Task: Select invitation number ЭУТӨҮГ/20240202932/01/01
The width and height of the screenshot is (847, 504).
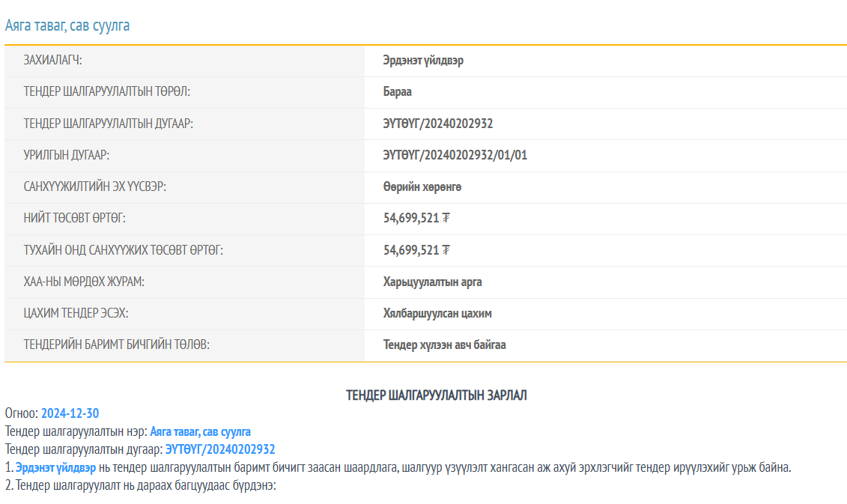Action: 455,156
